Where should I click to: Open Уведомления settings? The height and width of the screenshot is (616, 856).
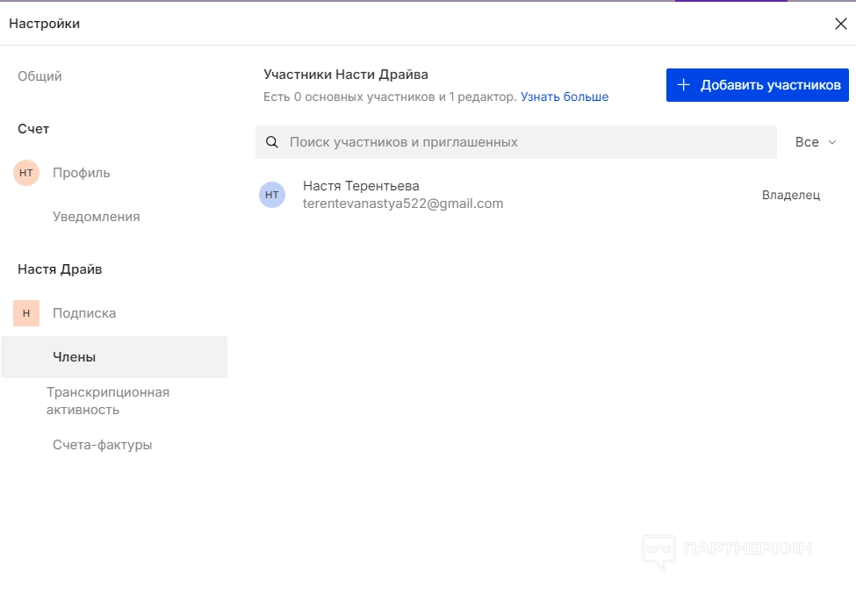click(x=97, y=217)
